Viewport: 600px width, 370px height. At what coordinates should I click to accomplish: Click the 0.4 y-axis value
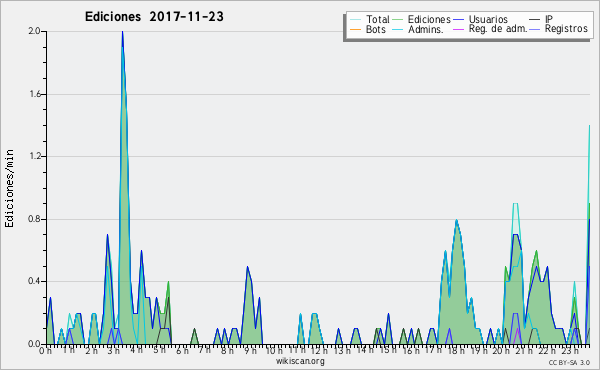point(34,282)
